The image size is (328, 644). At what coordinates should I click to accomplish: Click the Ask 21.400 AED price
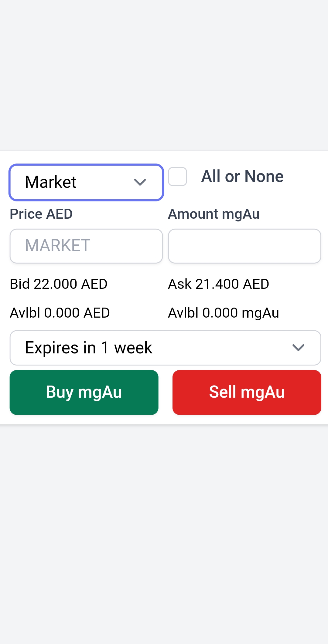coord(218,284)
